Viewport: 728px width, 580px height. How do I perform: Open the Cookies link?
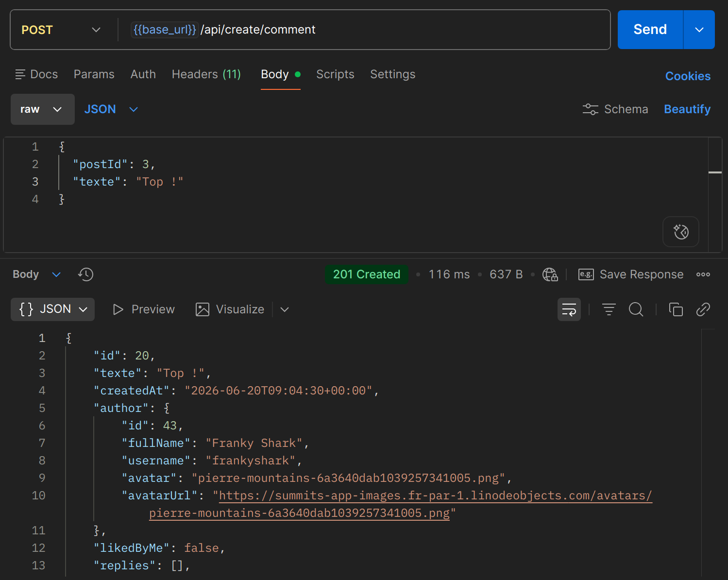(688, 76)
